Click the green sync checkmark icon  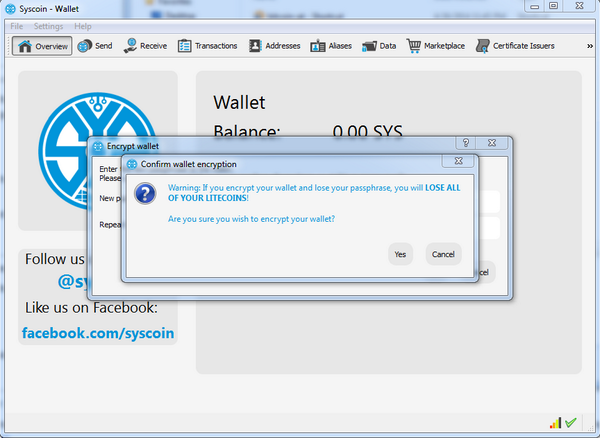[x=571, y=423]
